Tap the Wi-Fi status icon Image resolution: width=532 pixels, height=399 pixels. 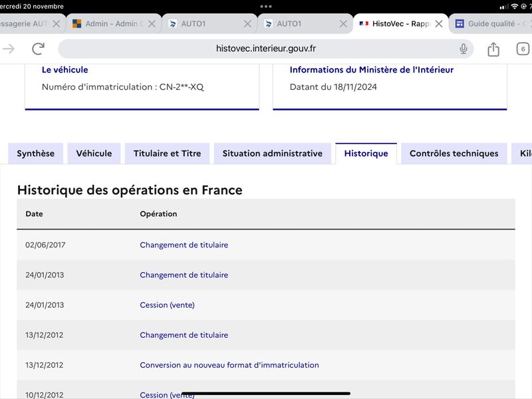515,7
